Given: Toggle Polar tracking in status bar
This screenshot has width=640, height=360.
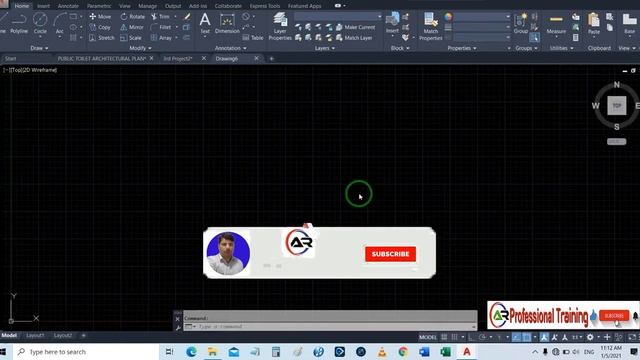Looking at the screenshot, I should [482, 337].
